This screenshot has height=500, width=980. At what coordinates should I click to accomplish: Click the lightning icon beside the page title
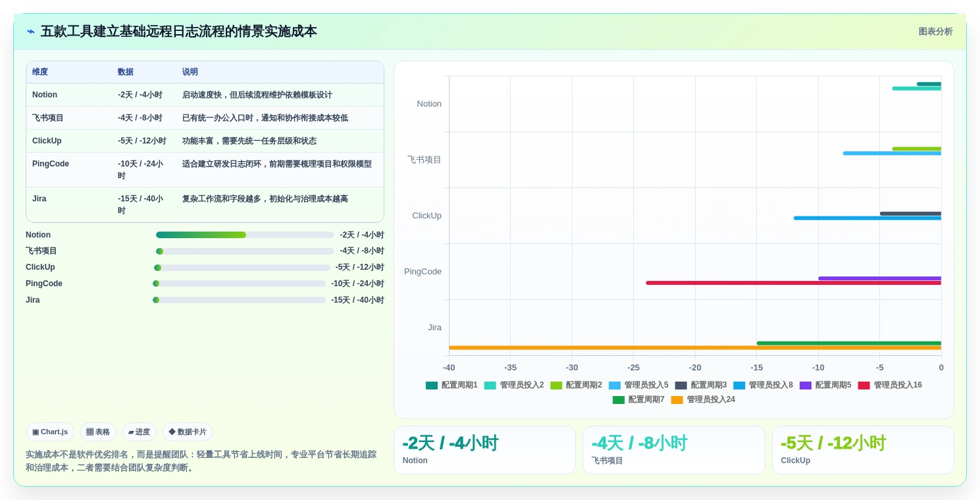(31, 32)
